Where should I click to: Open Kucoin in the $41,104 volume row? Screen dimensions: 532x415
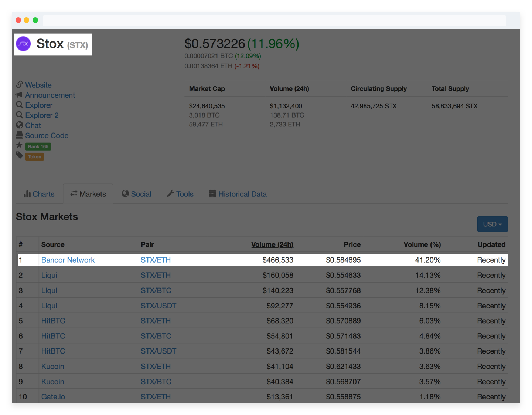pyautogui.click(x=53, y=366)
